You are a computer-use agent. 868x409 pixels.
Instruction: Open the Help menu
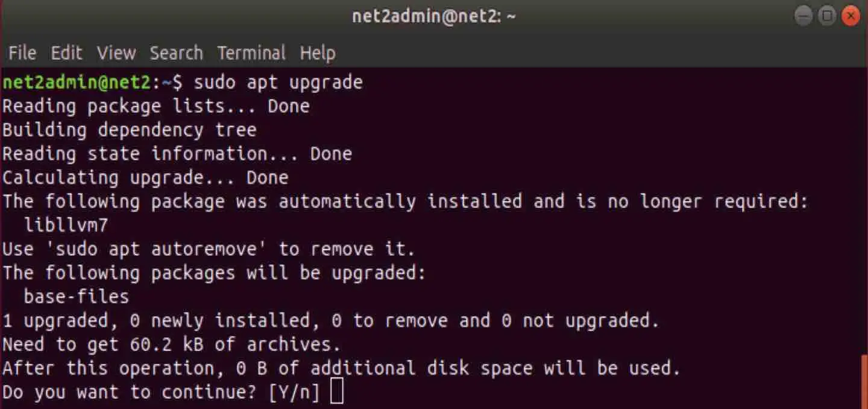coord(318,53)
